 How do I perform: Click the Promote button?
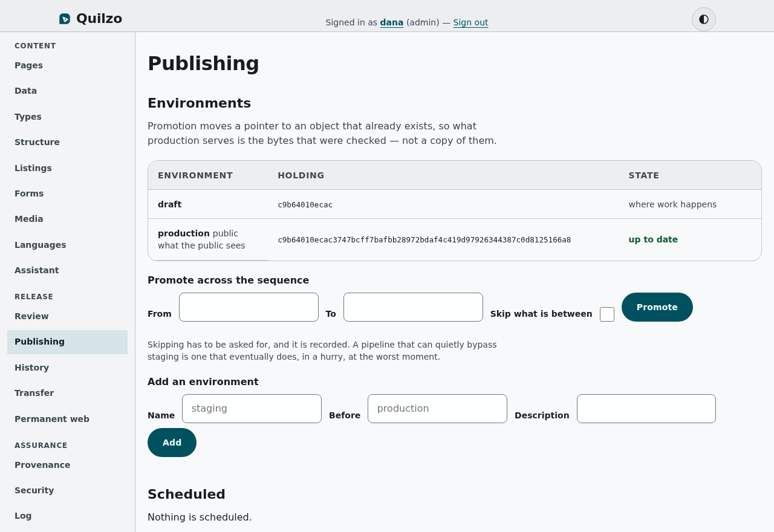657,307
